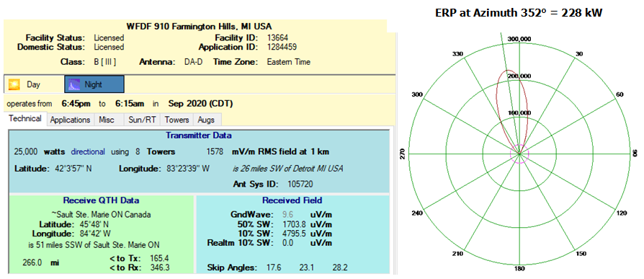The height and width of the screenshot is (279, 644).
Task: Click the Transmitter Data heading
Action: pos(199,136)
